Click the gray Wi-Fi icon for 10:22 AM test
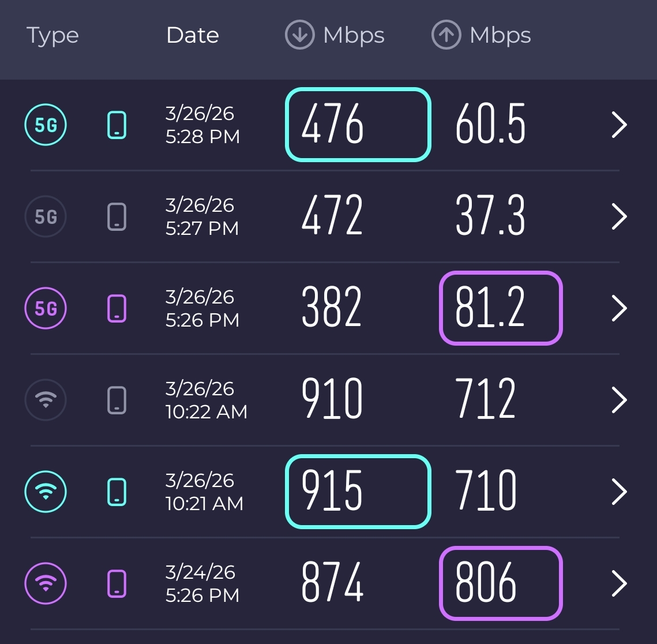The image size is (657, 644). [x=46, y=399]
